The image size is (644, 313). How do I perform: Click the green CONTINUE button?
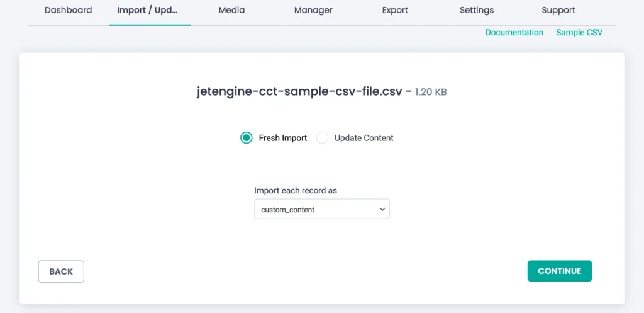click(x=559, y=271)
